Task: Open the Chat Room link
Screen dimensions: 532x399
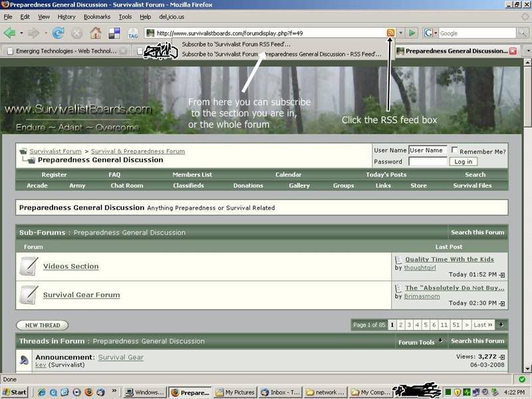Action: tap(127, 186)
